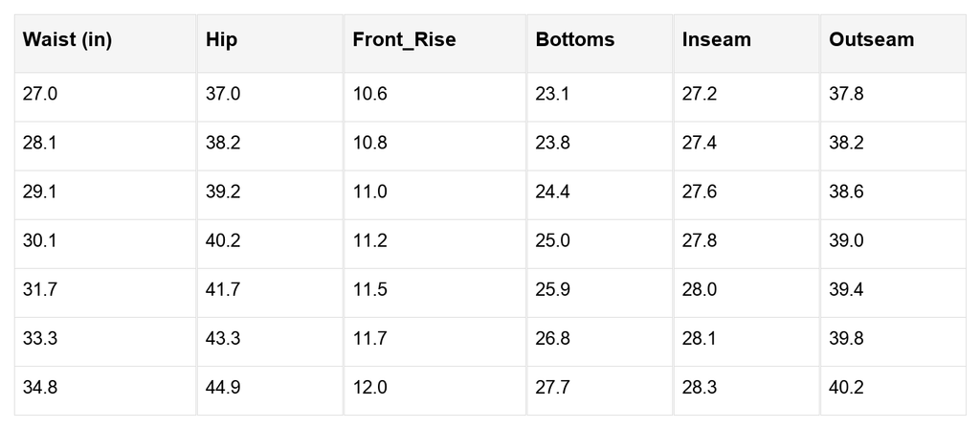Click hip cell showing 43.3
The image size is (980, 429).
270,342
